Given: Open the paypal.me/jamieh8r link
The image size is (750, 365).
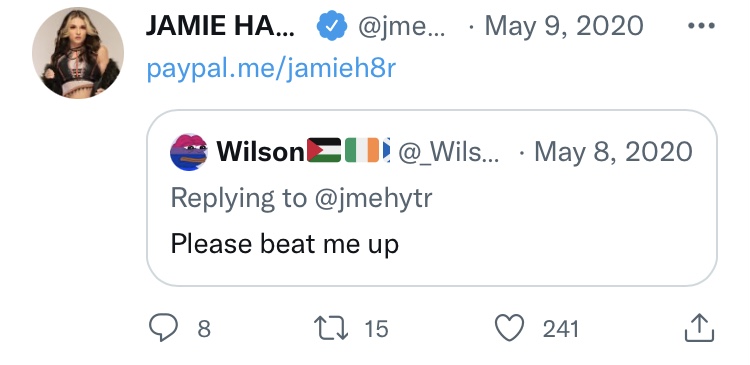Looking at the screenshot, I should coord(271,69).
